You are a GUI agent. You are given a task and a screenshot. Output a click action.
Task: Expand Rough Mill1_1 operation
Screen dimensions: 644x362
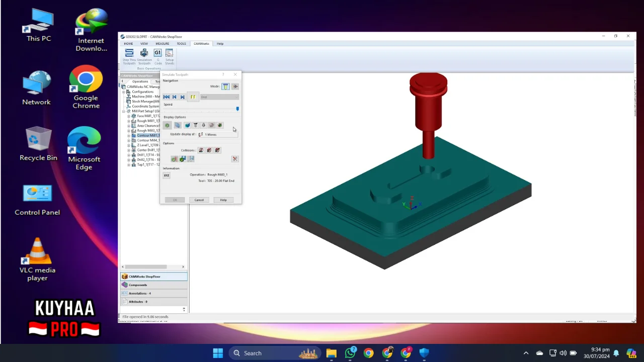coord(129,121)
